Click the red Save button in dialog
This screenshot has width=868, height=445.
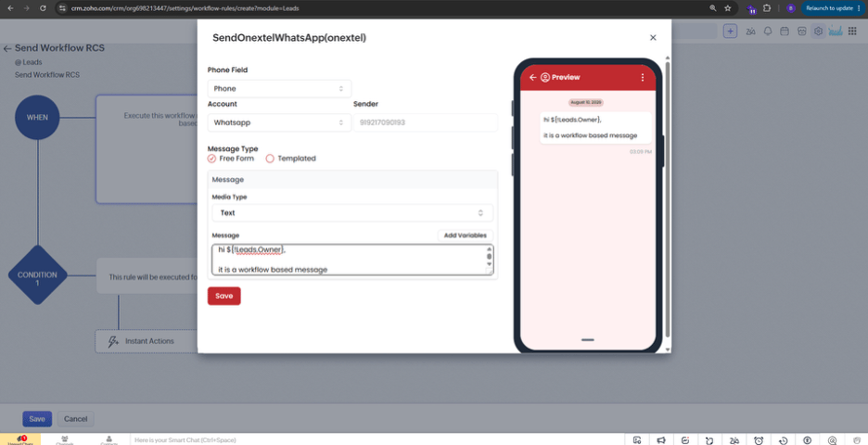point(224,296)
